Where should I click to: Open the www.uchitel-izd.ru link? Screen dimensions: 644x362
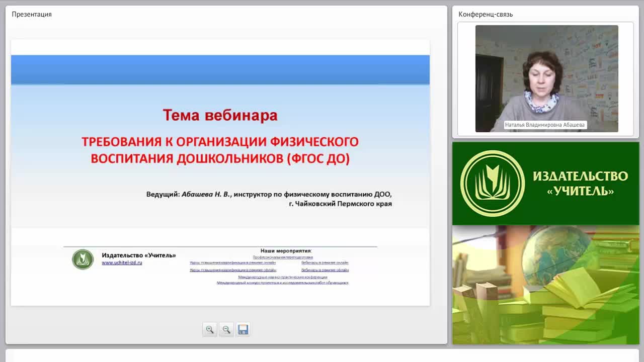(122, 262)
